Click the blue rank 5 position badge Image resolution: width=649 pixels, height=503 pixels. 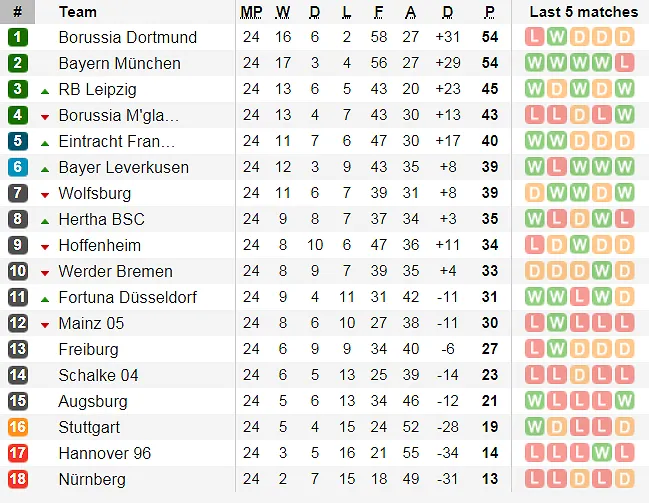click(17, 141)
